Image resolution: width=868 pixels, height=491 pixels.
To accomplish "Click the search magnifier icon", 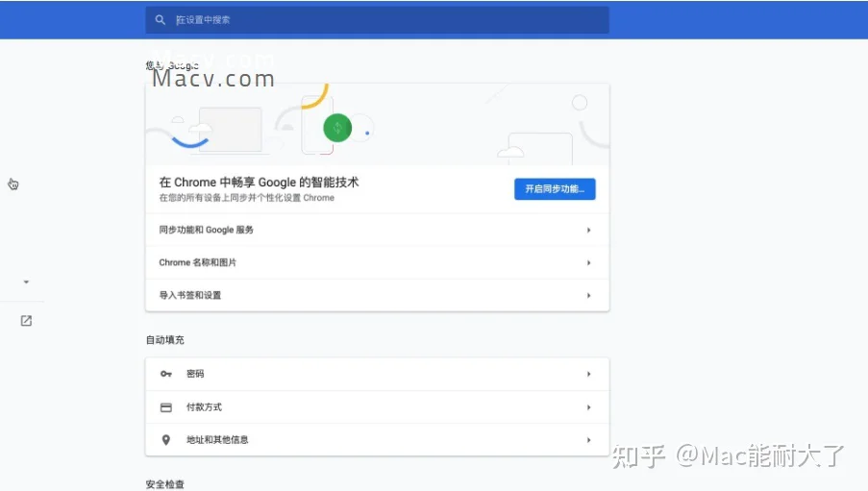I will [x=160, y=20].
